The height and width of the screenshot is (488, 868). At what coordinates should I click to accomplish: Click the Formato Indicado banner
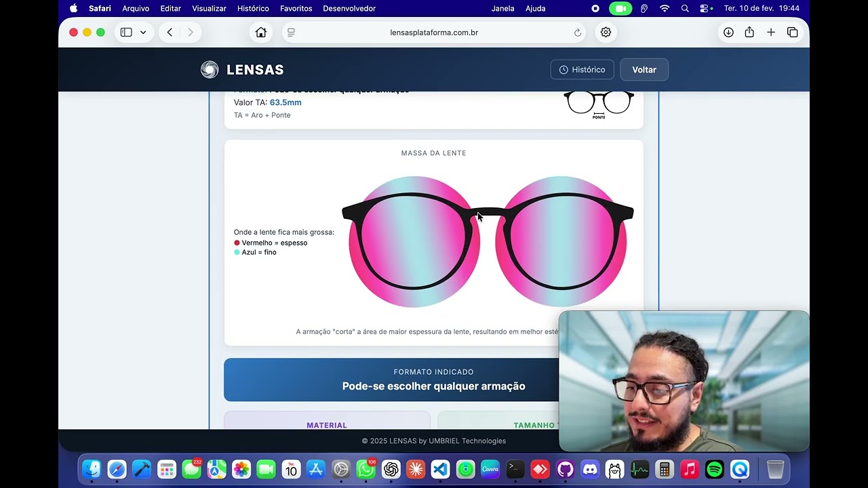tap(434, 380)
